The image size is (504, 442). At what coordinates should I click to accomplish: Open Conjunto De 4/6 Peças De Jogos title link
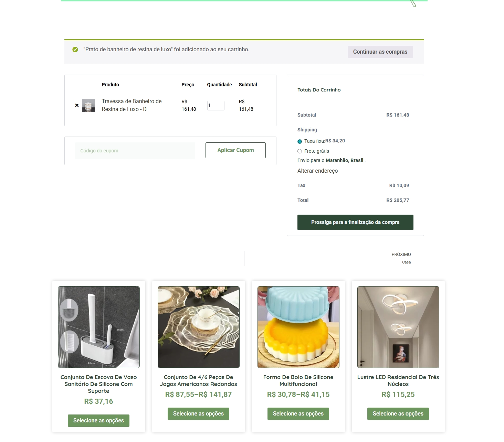(x=199, y=381)
